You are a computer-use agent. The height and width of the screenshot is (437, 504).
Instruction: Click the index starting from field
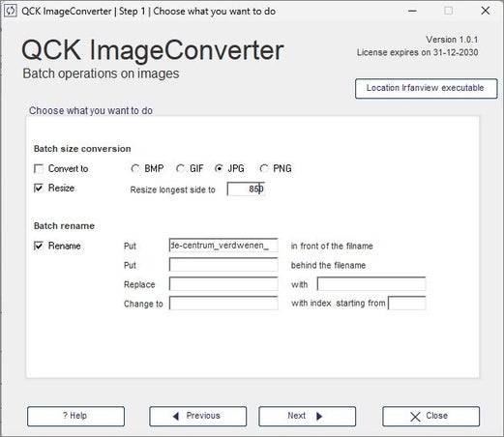click(x=406, y=304)
